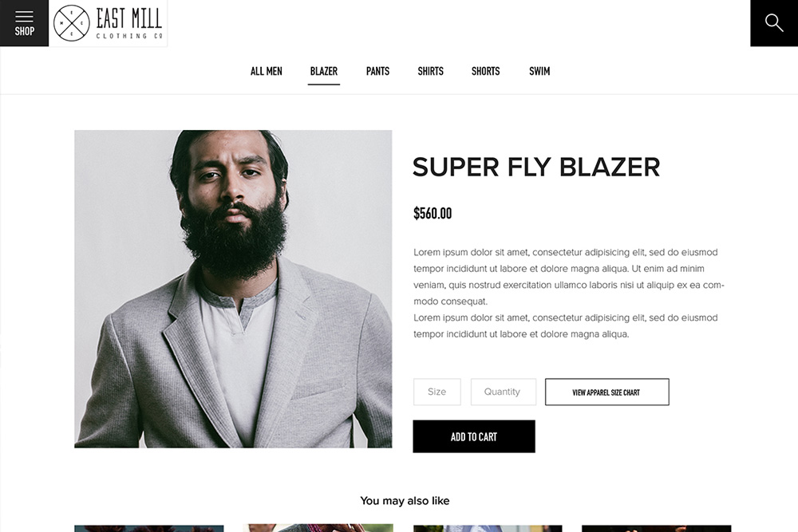
Task: Open the hamburger Shop menu
Action: pyautogui.click(x=24, y=23)
